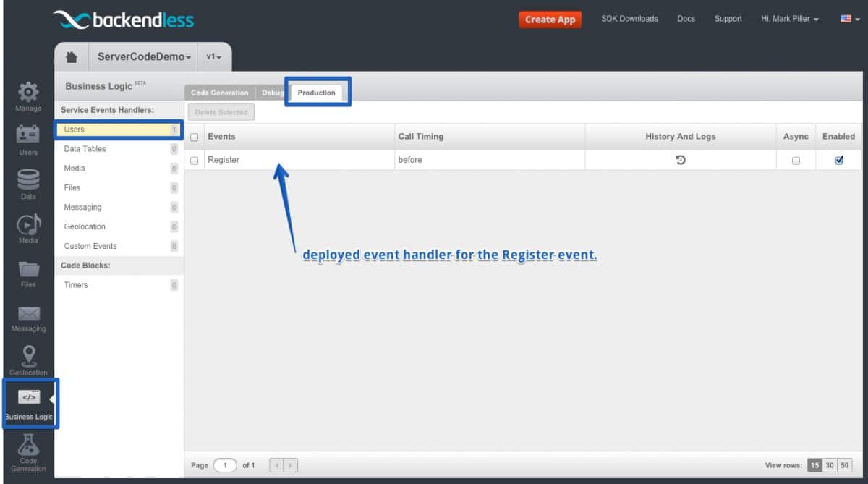This screenshot has width=868, height=484.
Task: Switch to the Production tab
Action: click(317, 93)
